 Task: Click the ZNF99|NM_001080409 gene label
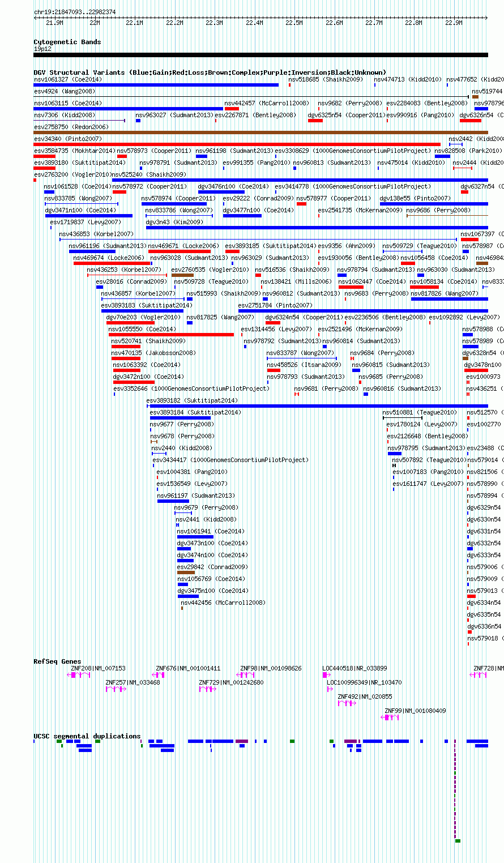pyautogui.click(x=416, y=711)
